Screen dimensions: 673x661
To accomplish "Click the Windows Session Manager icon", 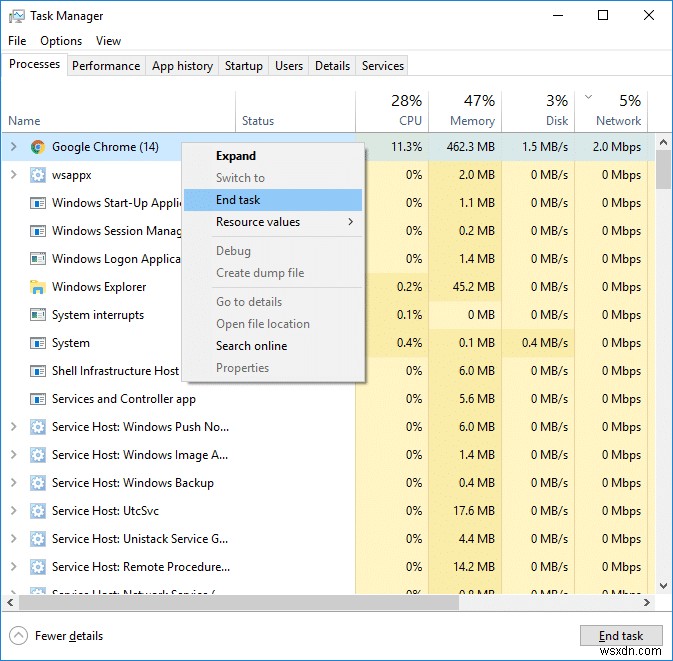I will 38,231.
